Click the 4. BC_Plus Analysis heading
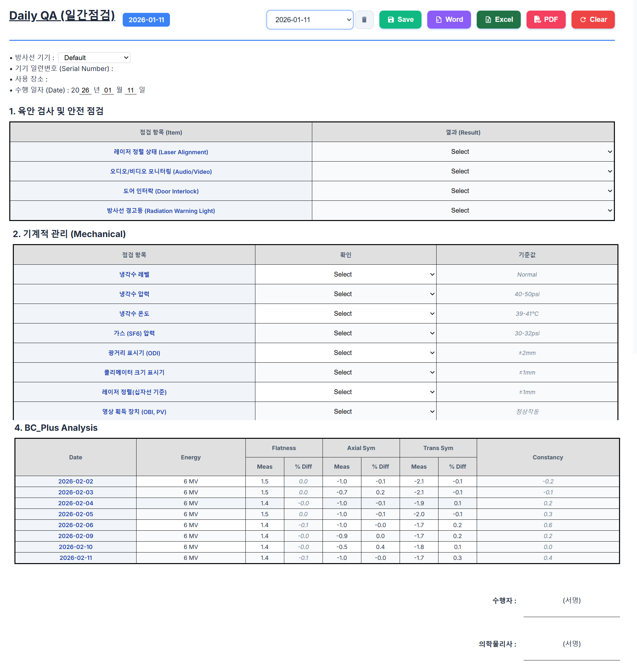Screen dimensions: 637x672 tap(56, 428)
